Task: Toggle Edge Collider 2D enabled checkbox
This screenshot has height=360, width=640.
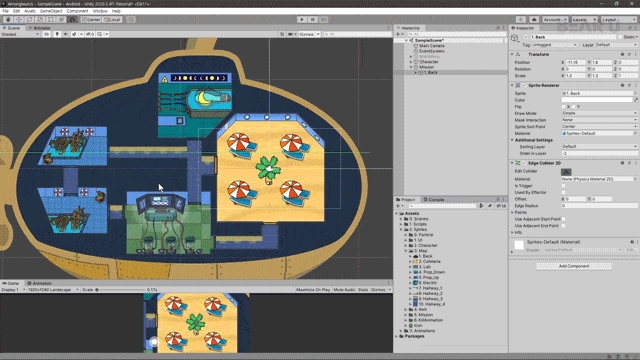Action: click(x=524, y=163)
